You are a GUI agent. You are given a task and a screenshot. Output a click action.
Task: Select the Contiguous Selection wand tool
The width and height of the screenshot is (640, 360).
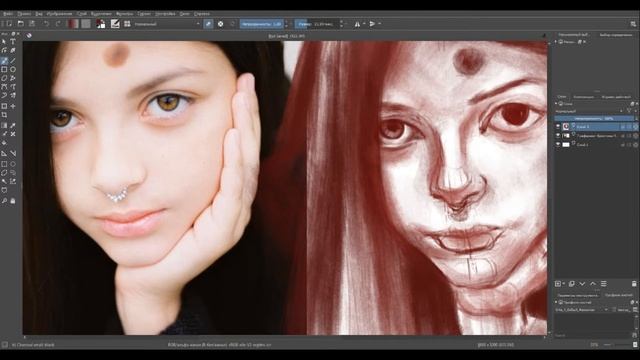(4, 182)
